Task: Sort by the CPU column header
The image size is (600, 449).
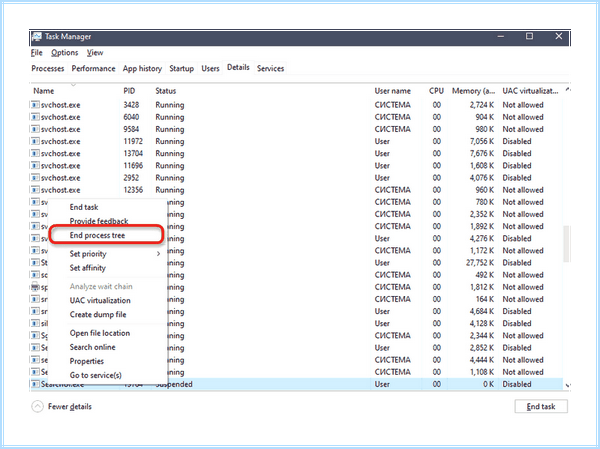Action: click(x=436, y=91)
